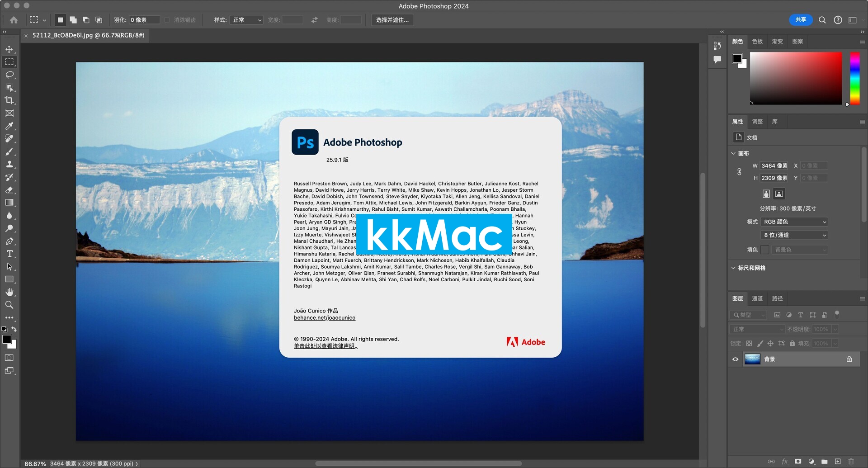Select the Brush tool
Screen dimensions: 868x468
coord(9,151)
